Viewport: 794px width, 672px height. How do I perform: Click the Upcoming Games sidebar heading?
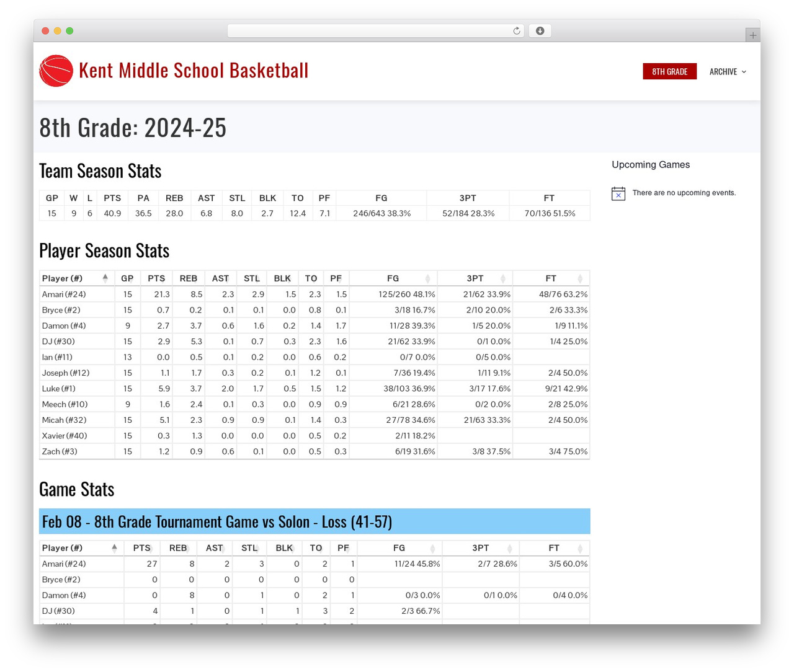tap(651, 165)
